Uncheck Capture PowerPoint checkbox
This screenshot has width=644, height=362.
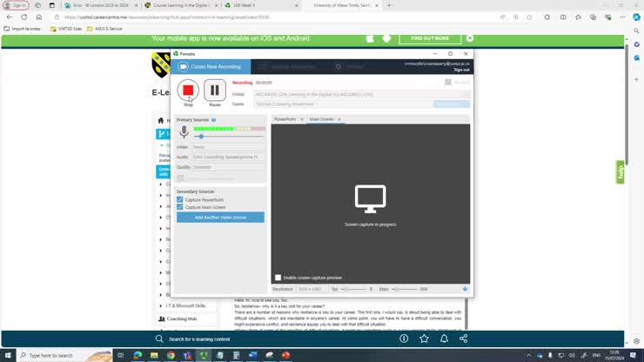point(180,200)
